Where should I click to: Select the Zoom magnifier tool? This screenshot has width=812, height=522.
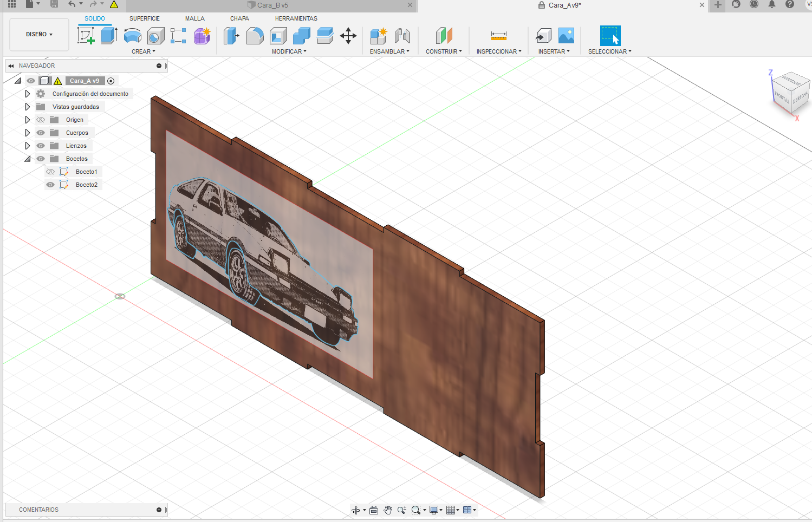click(401, 510)
